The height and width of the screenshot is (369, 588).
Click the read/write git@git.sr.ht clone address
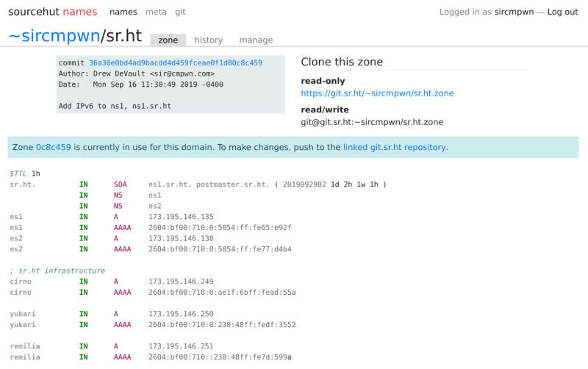pos(372,122)
